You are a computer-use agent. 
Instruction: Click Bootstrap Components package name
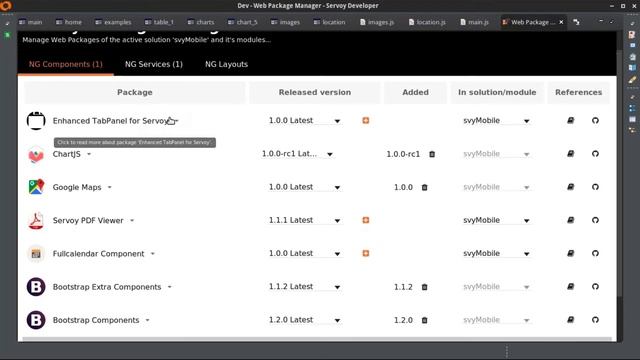pos(96,320)
